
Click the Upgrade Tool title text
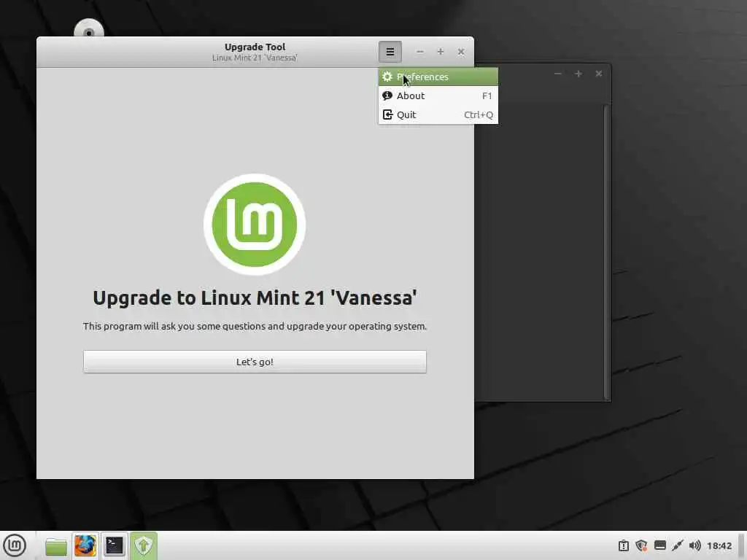[255, 47]
